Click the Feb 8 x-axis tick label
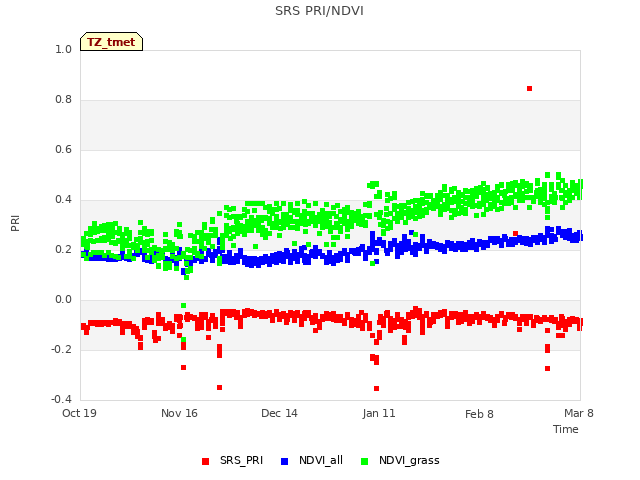Screen dimensions: 640x480 pos(479,414)
